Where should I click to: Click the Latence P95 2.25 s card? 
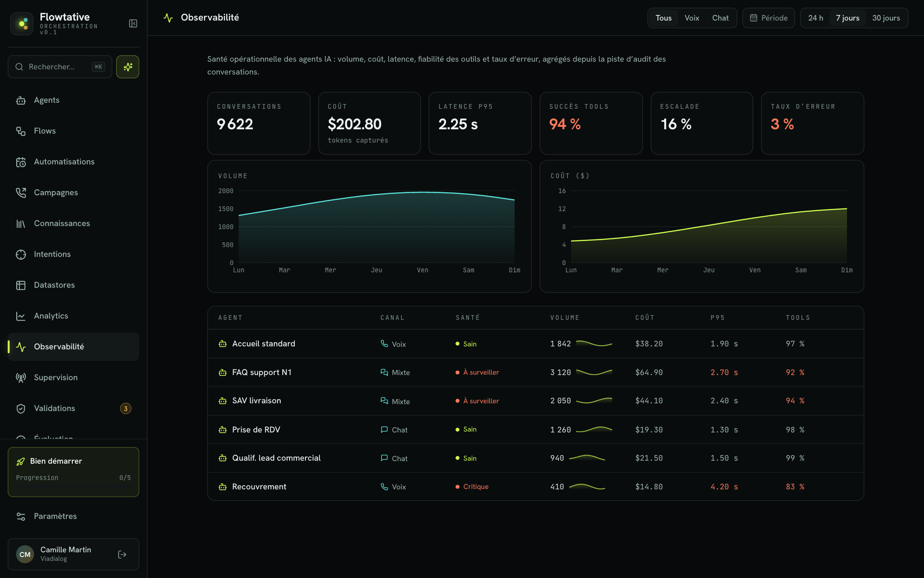480,123
